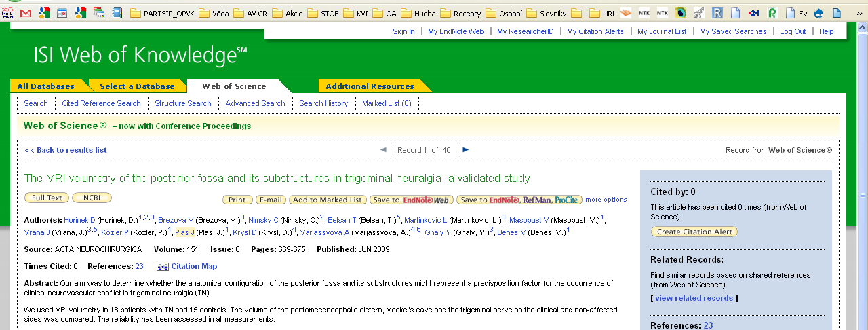View Search History
This screenshot has height=330, width=868.
point(323,103)
